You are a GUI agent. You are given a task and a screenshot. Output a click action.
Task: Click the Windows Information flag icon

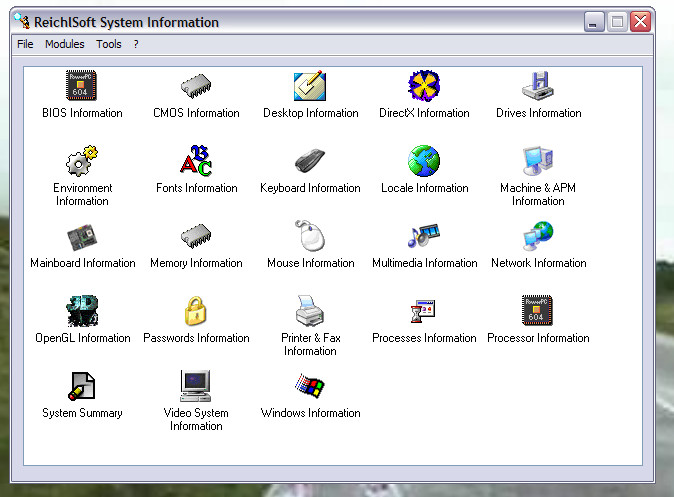310,387
